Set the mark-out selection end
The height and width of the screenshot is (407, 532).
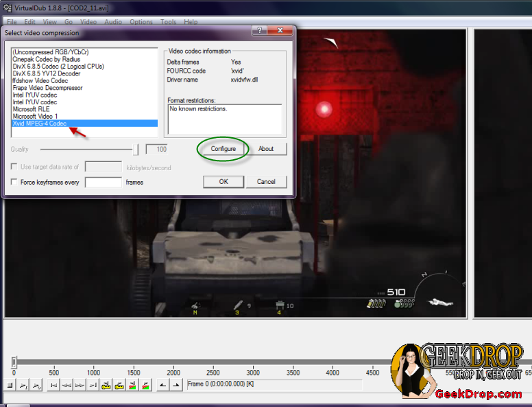(175, 386)
